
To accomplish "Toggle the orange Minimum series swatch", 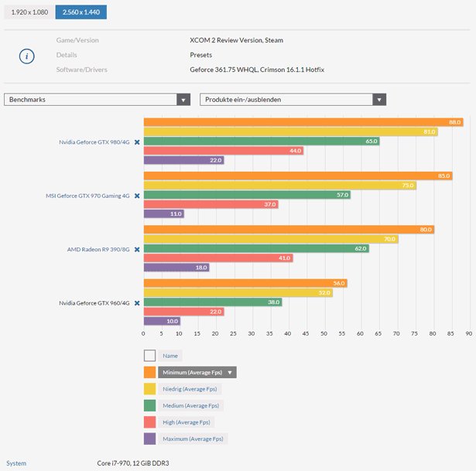I will (x=149, y=372).
